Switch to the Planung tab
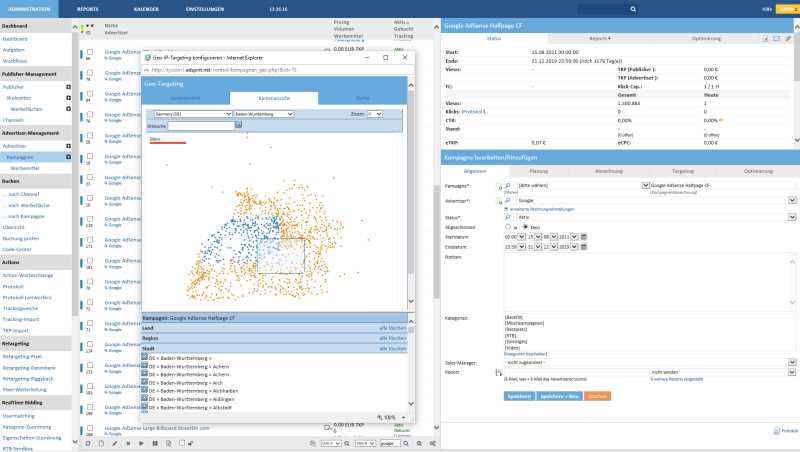This screenshot has height=452, width=800. (538, 171)
